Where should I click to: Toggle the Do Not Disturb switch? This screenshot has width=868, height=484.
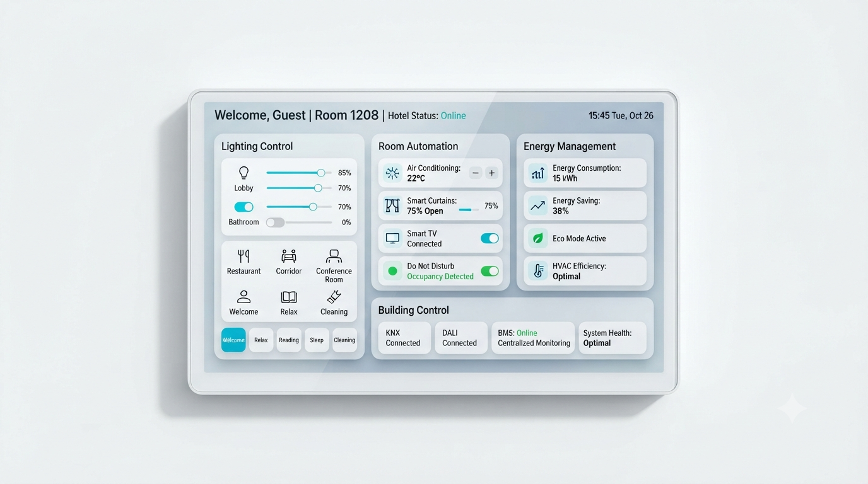pyautogui.click(x=490, y=271)
